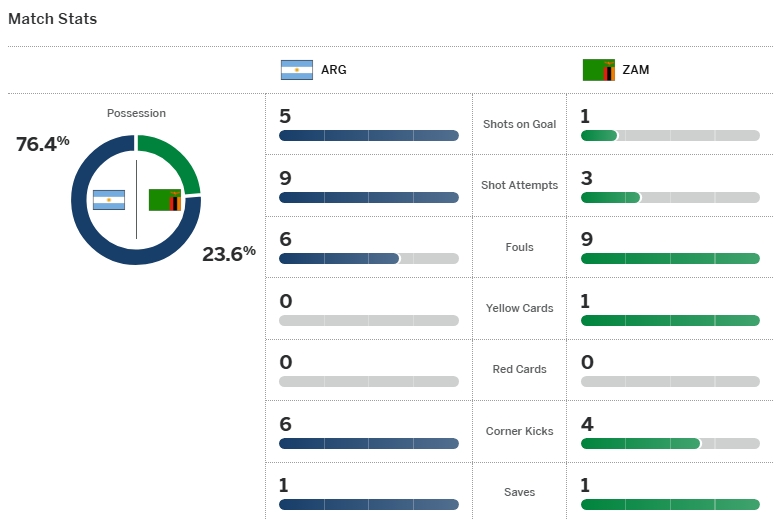Click Argentina's Shots on Goal bar
Screen dimensions: 781x520
click(369, 136)
